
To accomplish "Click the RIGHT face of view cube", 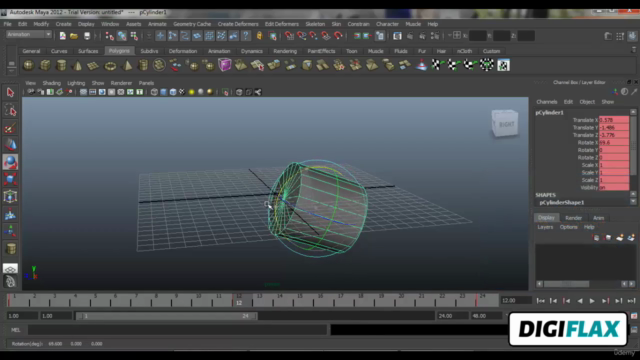I will click(507, 124).
